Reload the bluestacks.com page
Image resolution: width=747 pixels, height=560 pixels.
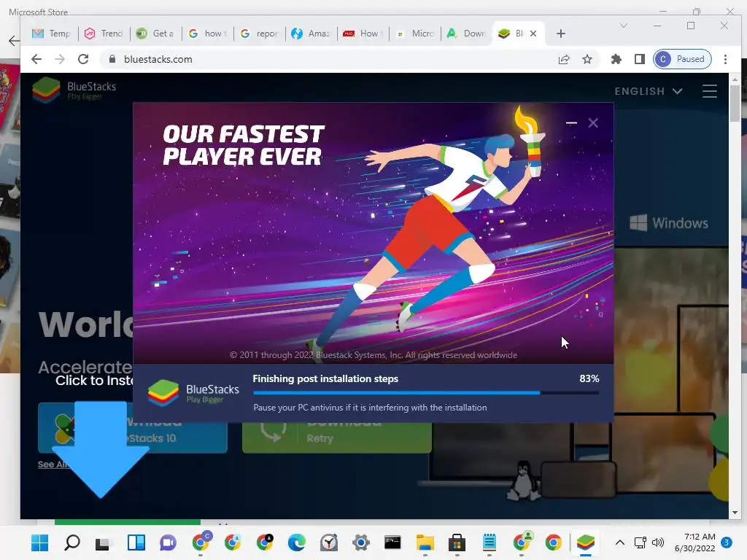(83, 59)
